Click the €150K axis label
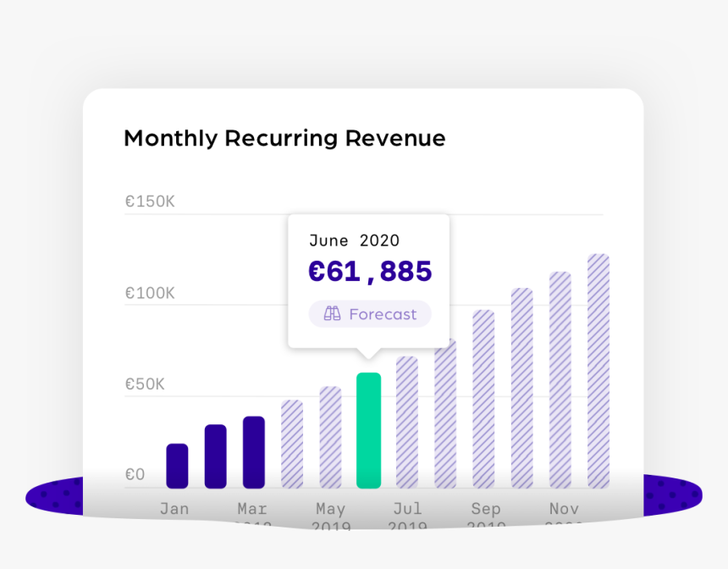The image size is (728, 569). pyautogui.click(x=150, y=202)
